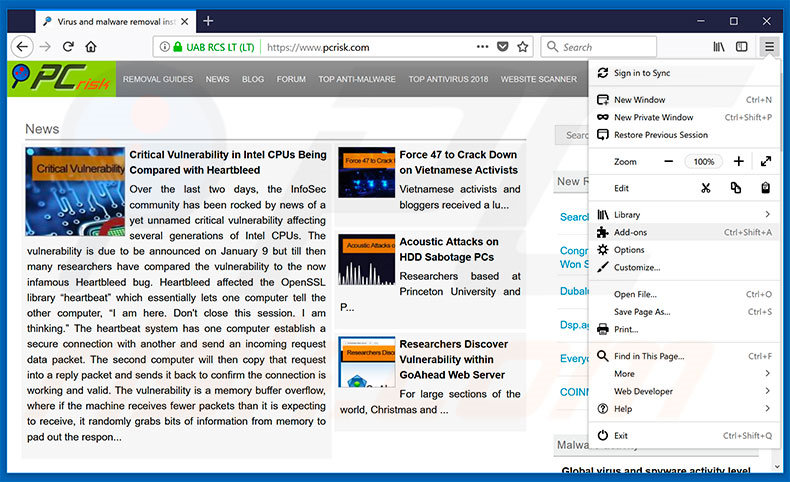Reset zoom level showing 100%
Viewport: 790px width, 482px height.
point(704,161)
